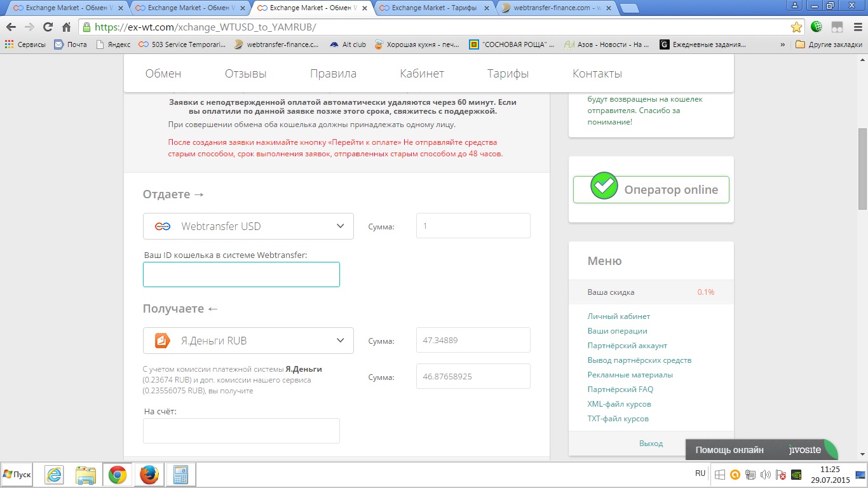
Task: Open Firefox from the taskbar
Action: (149, 475)
